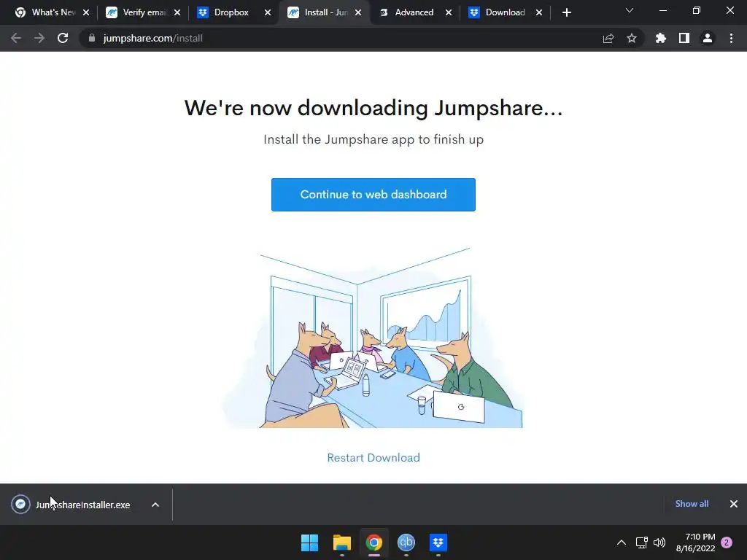Show all downloads
747x560 pixels.
coord(692,504)
